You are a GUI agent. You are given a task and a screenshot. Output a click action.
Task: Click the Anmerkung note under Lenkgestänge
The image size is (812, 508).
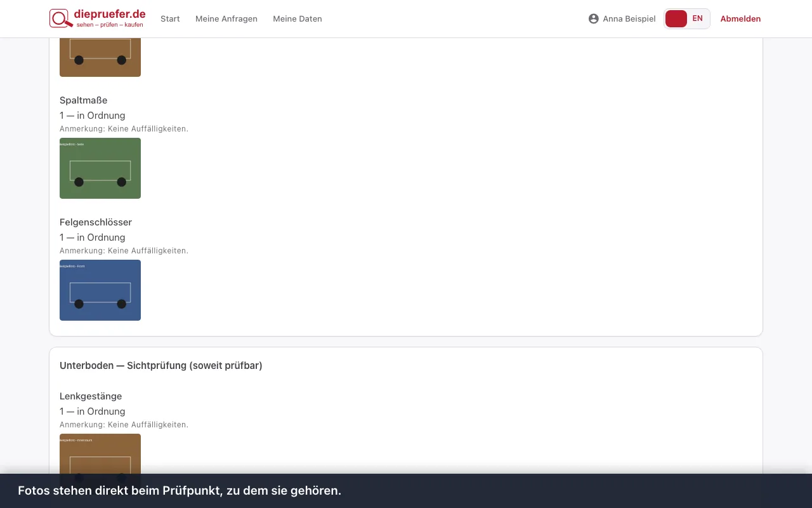(x=124, y=425)
